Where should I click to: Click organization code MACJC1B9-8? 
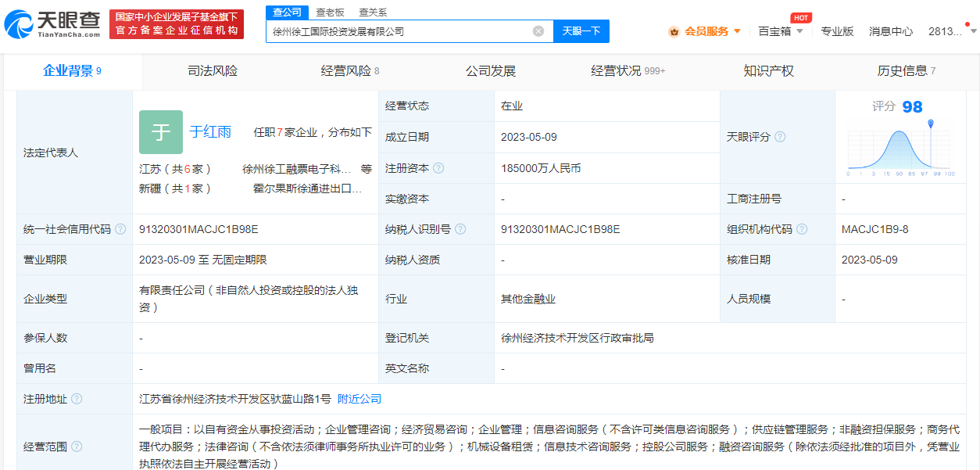click(875, 229)
